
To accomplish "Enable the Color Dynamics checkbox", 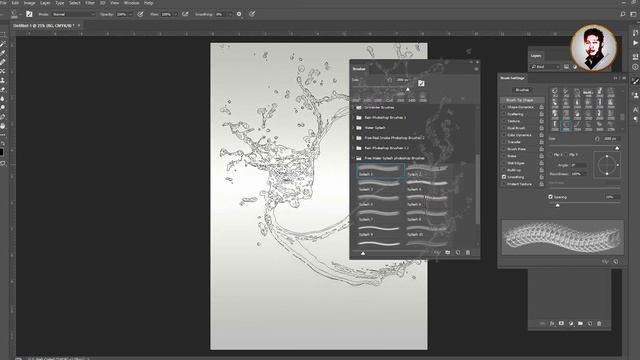I will pyautogui.click(x=504, y=135).
